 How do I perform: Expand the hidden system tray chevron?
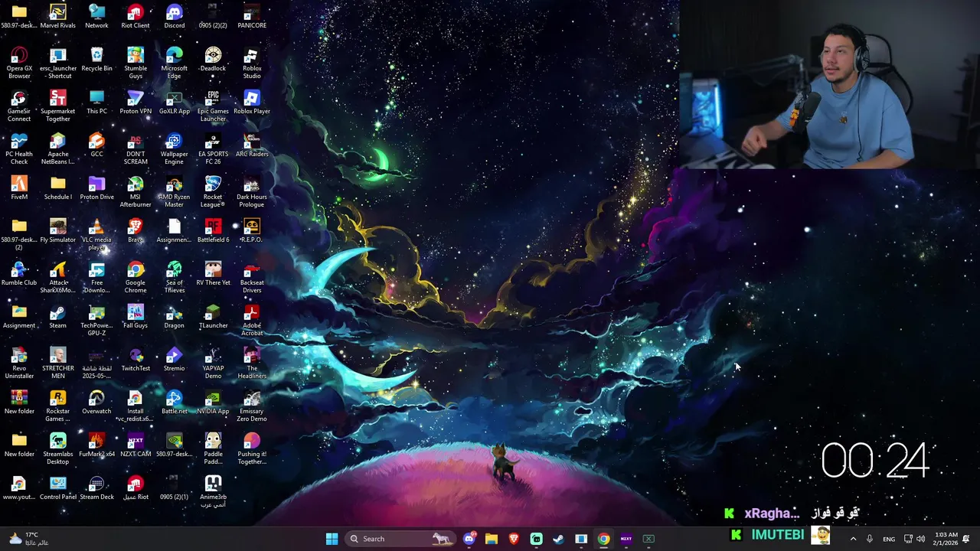tap(853, 539)
